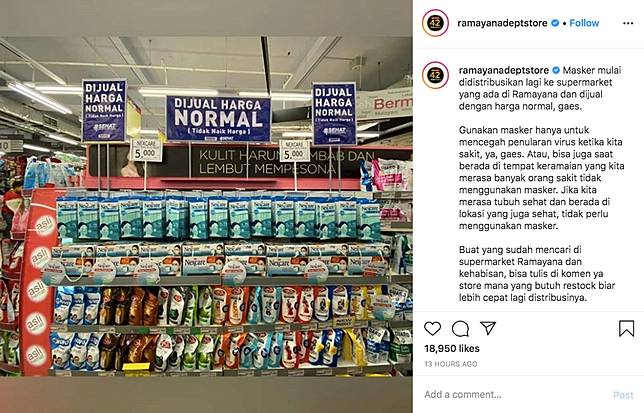Focus the Add a comment field
644x413 pixels.
(x=513, y=395)
